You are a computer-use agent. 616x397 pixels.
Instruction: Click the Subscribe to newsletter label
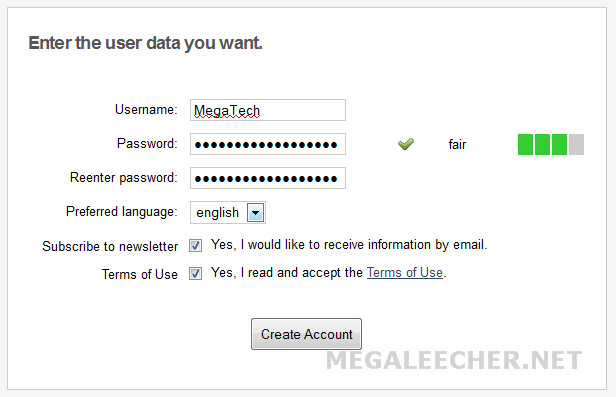coord(110,246)
